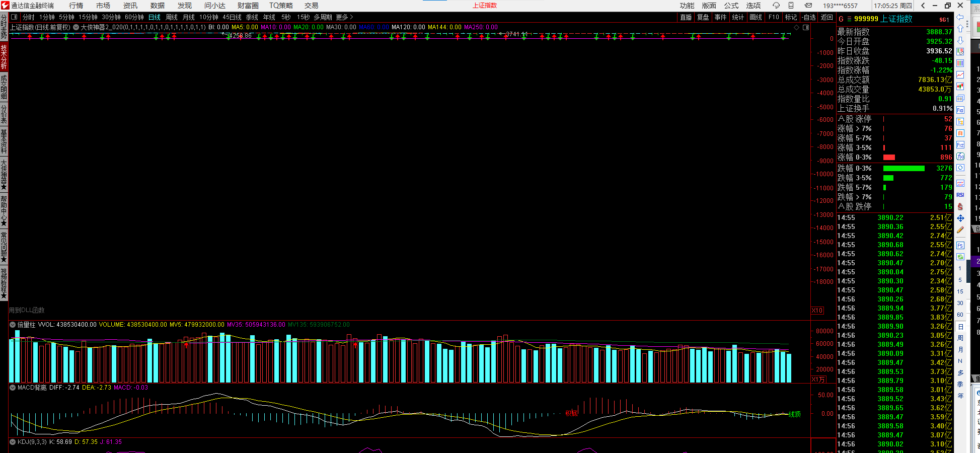Open the 技术分析 left sidebar tab
The width and height of the screenshot is (980, 453).
[x=4, y=57]
